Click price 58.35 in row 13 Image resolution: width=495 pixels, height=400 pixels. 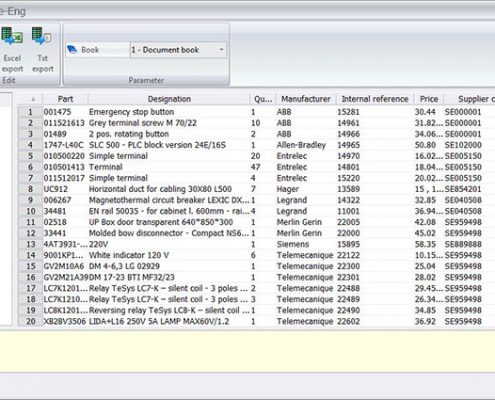click(x=425, y=244)
